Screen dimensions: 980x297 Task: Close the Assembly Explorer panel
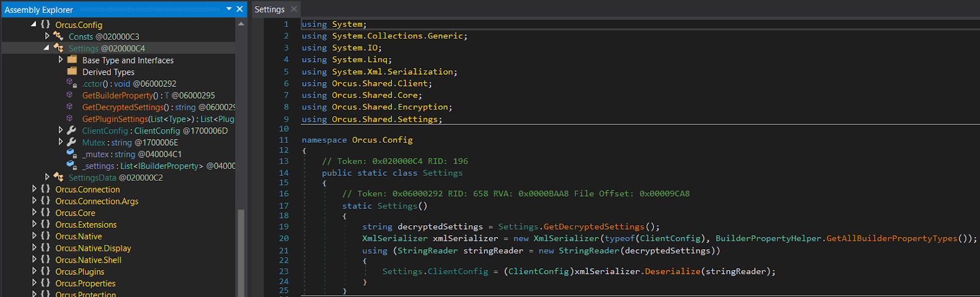[239, 9]
